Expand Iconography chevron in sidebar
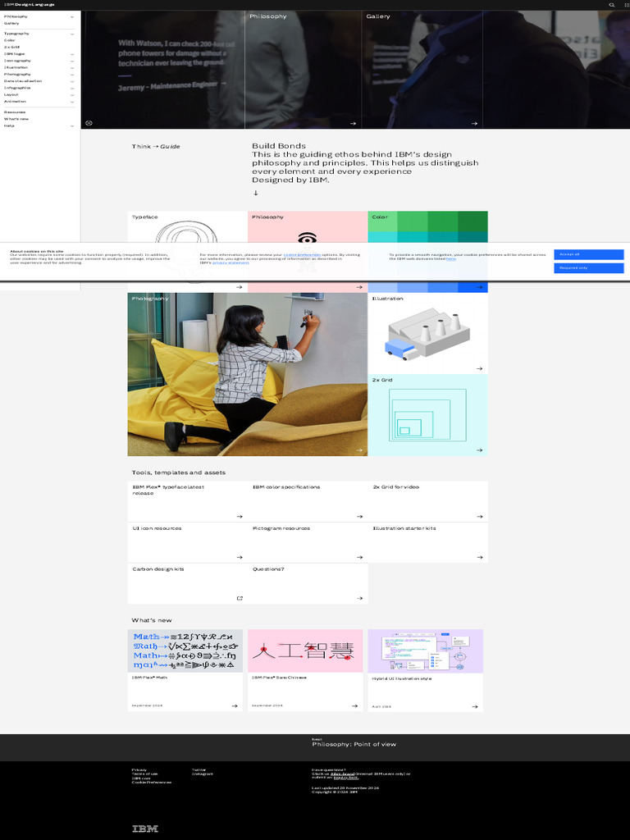The height and width of the screenshot is (840, 630). [72, 61]
